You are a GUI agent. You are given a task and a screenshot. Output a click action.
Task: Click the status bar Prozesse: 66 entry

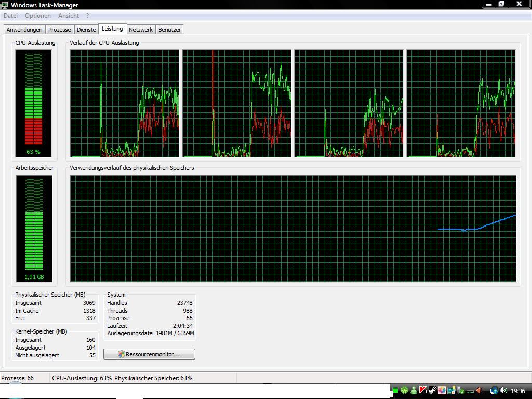(x=17, y=378)
